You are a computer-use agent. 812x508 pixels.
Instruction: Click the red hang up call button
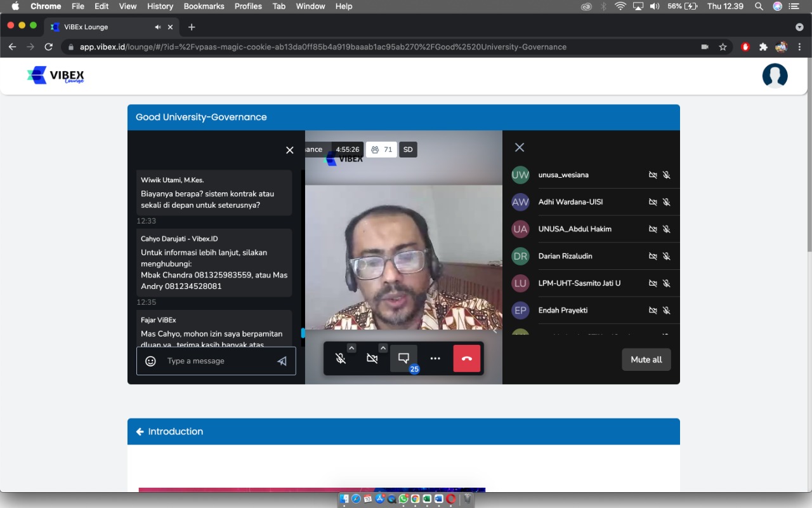(467, 358)
